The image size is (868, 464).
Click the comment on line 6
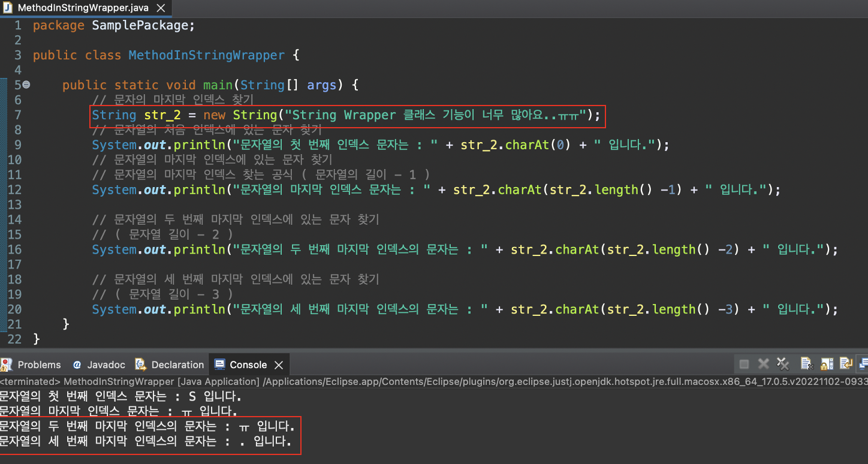[173, 100]
